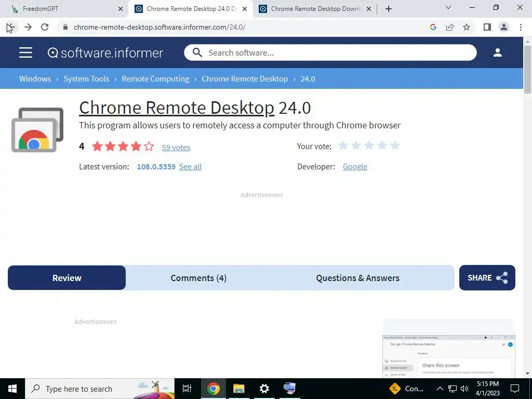The height and width of the screenshot is (399, 532).
Task: Select the Review tab
Action: tap(67, 278)
